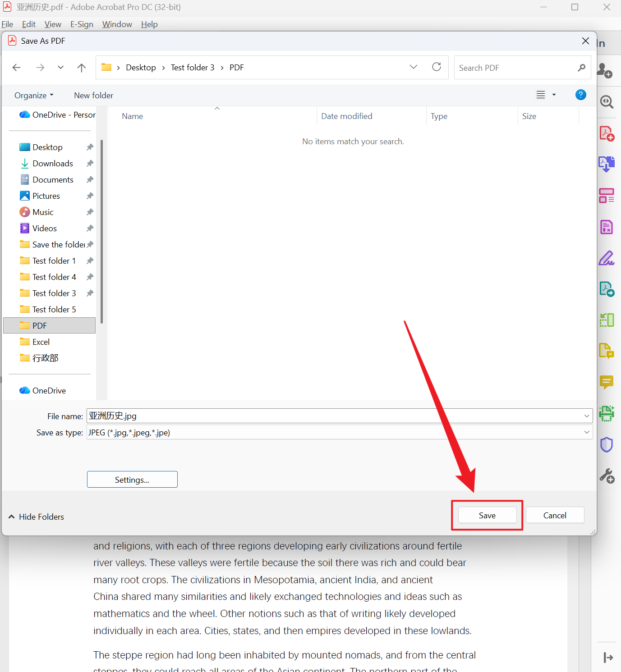621x672 pixels.
Task: Collapse Acrobat's right tools pane with the arrow
Action: [x=608, y=658]
